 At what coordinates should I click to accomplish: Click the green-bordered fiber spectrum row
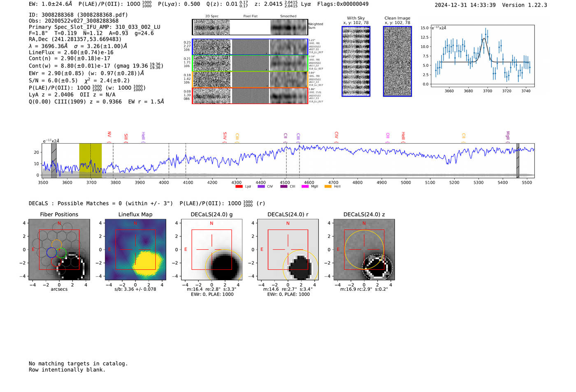[250, 63]
